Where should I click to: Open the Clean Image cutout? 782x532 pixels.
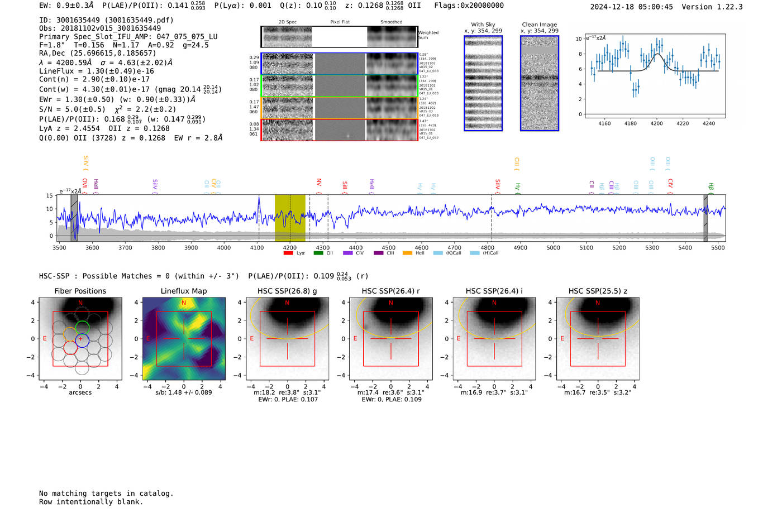point(540,83)
